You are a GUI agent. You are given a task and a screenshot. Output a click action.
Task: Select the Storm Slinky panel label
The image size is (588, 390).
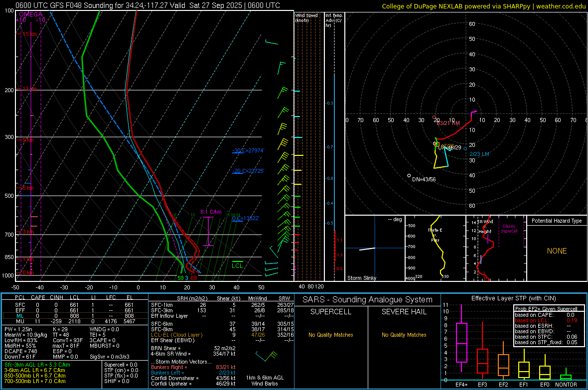click(361, 278)
